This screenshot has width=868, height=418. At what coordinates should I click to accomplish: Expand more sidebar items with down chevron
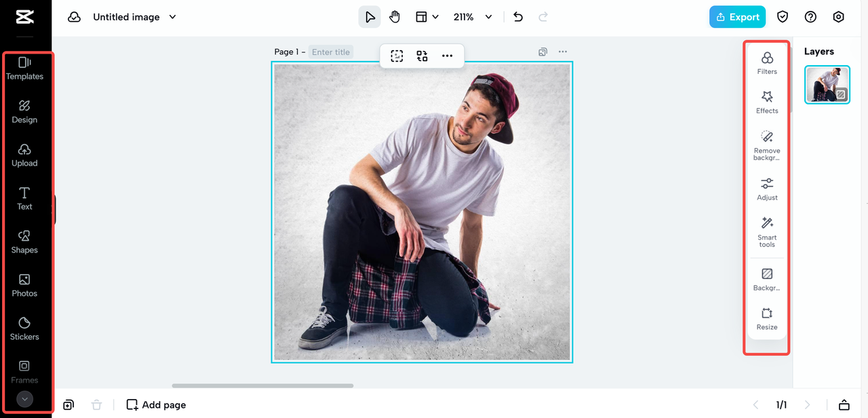24,399
